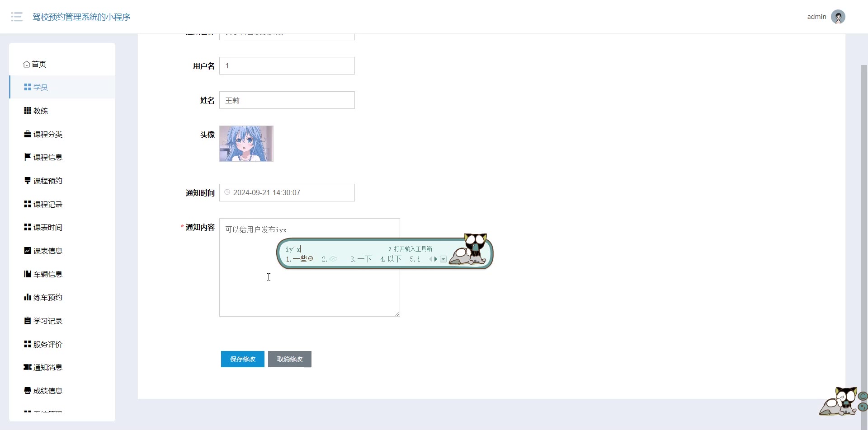Open the 车辆信息 menu item

[x=62, y=274]
